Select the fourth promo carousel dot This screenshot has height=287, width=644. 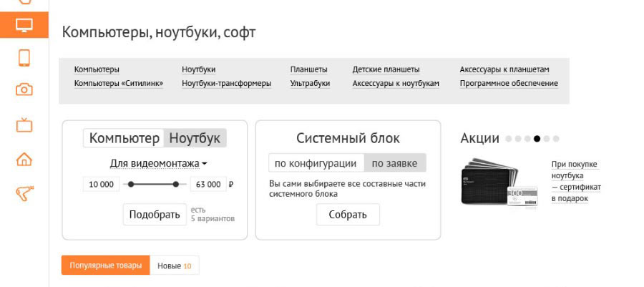tap(537, 139)
